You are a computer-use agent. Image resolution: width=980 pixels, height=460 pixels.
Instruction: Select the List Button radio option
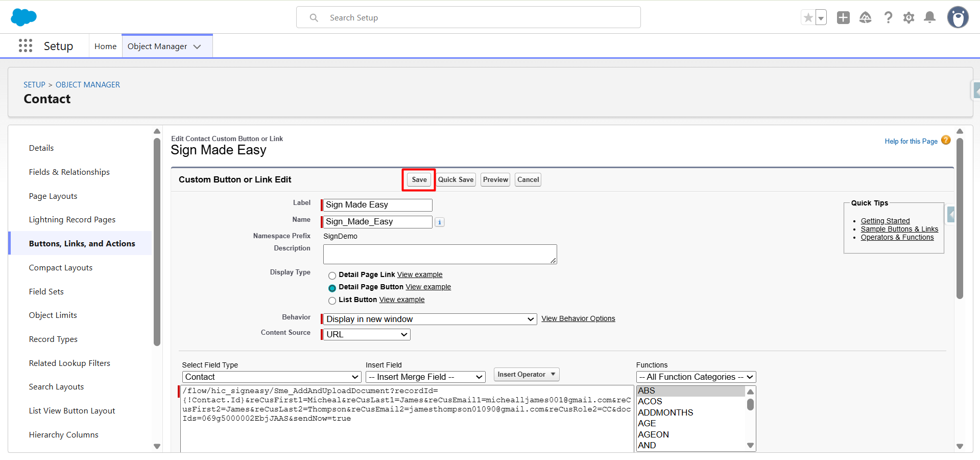(332, 301)
